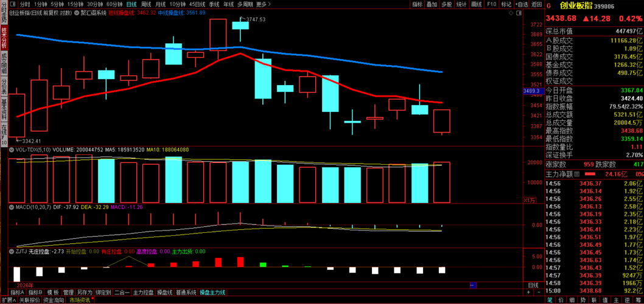
Task: Switch on the 操盘主力线 indicator
Action: coord(212,292)
